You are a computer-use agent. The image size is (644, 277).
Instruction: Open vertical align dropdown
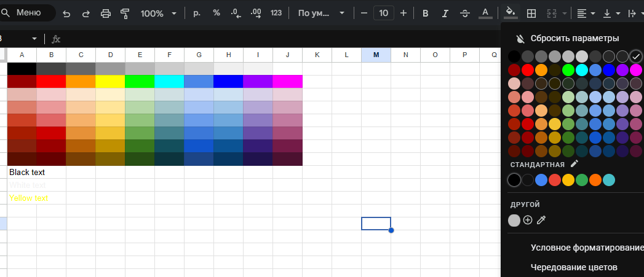[611, 14]
